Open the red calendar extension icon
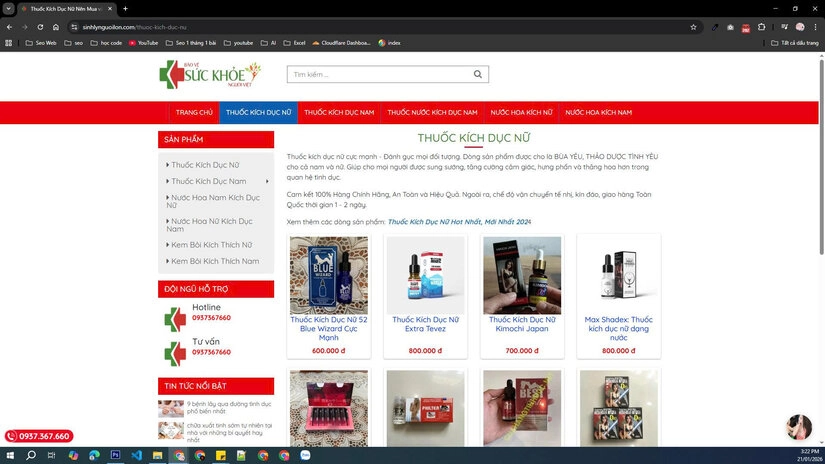The image size is (825, 464). click(x=746, y=28)
